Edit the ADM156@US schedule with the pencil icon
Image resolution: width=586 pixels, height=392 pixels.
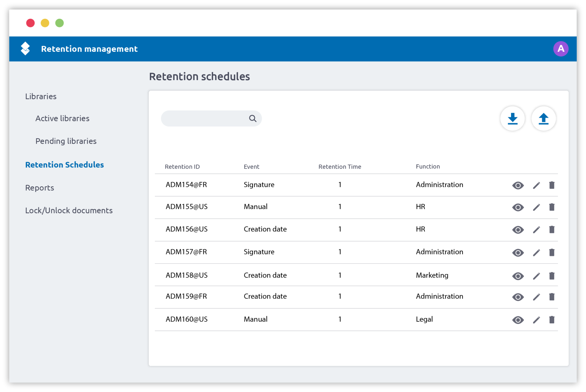(536, 229)
